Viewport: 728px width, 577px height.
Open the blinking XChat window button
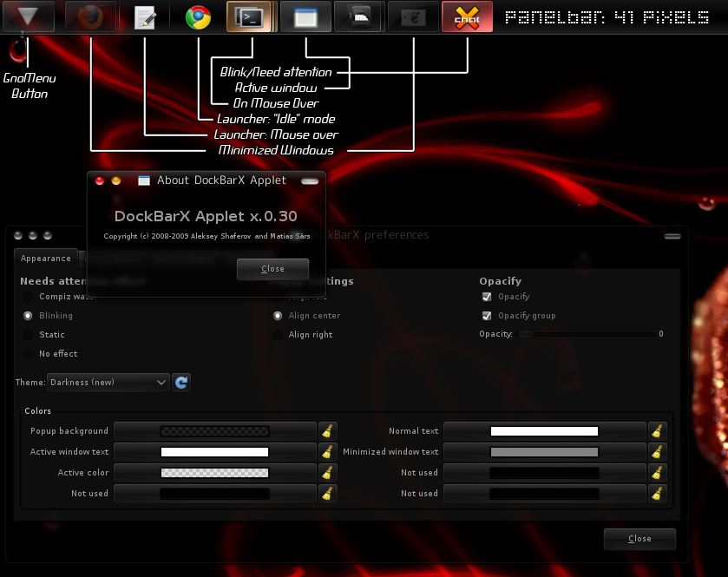tap(467, 16)
